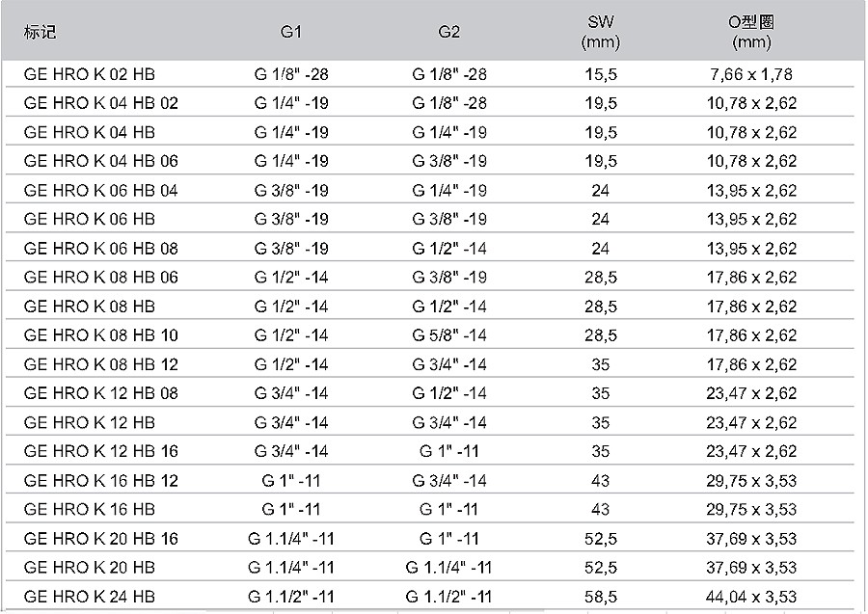Select the GE HRO K 08 HB 10 label
This screenshot has width=868, height=614.
coord(100,335)
